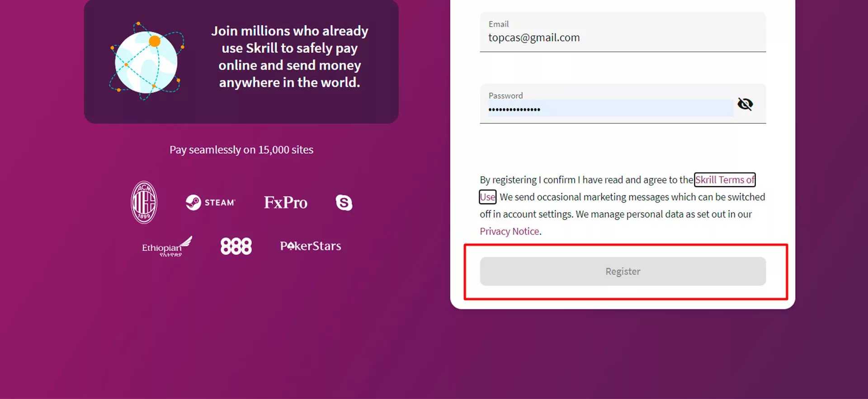Screen dimensions: 868x399
Task: Click the small Password field label
Action: (505, 96)
